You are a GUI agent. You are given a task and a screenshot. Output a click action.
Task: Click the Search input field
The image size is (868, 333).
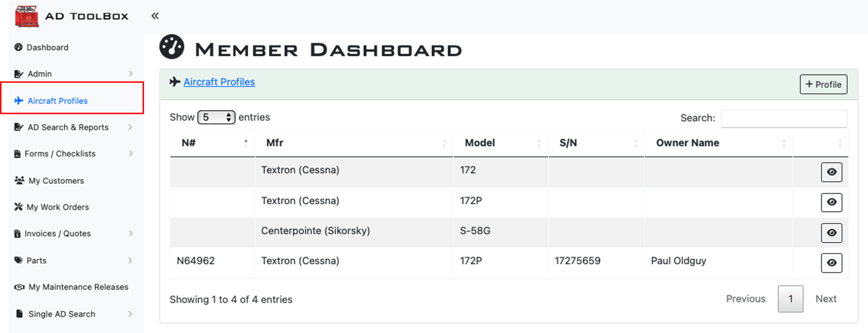[x=784, y=118]
